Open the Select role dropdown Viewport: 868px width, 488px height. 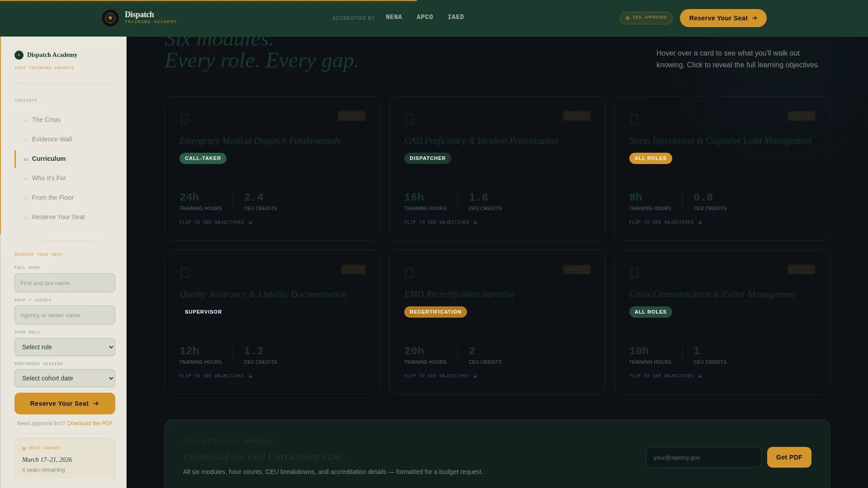tap(64, 347)
